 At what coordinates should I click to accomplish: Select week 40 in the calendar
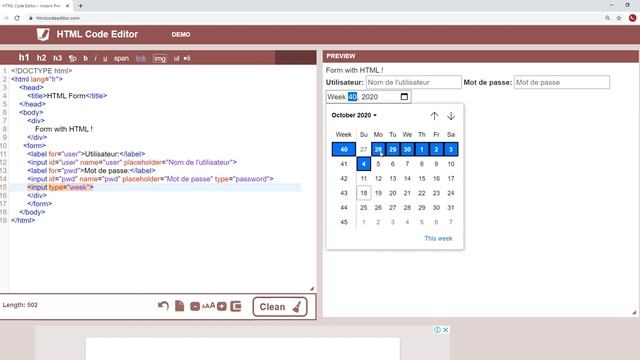(344, 149)
